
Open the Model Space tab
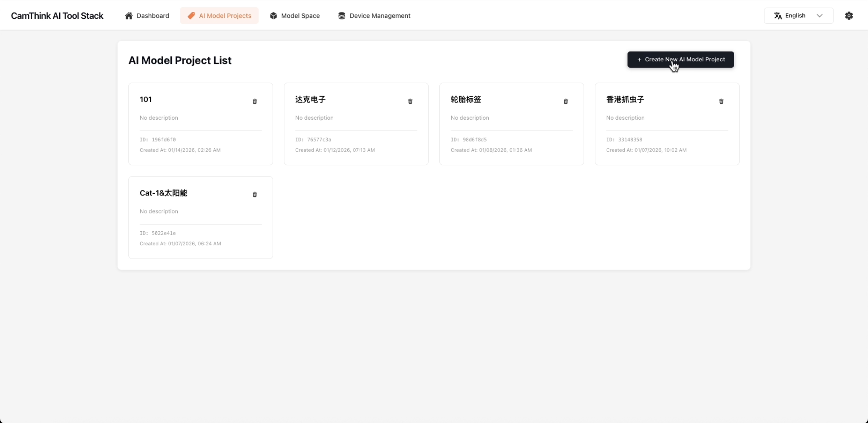tap(295, 16)
